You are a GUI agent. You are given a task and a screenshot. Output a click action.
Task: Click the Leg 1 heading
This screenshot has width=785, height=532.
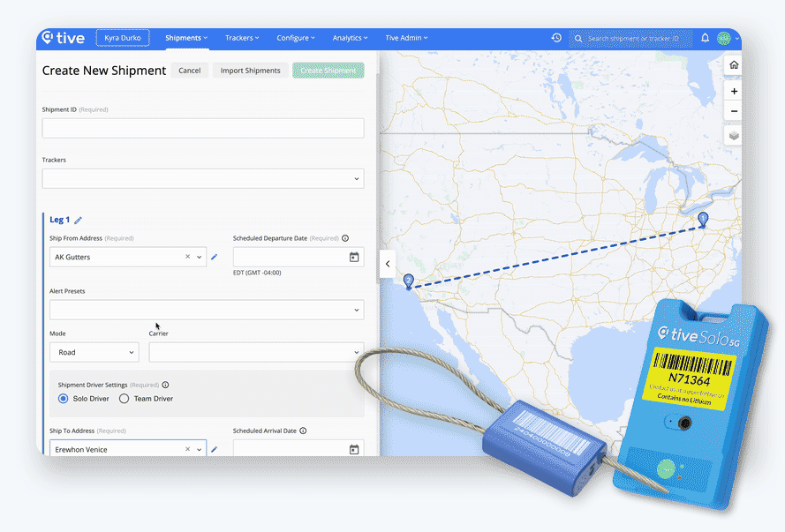(x=59, y=220)
